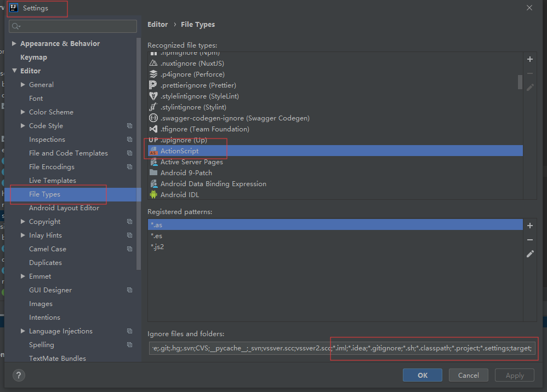547x392 pixels.
Task: Open File and Code Templates settings
Action: tap(69, 153)
